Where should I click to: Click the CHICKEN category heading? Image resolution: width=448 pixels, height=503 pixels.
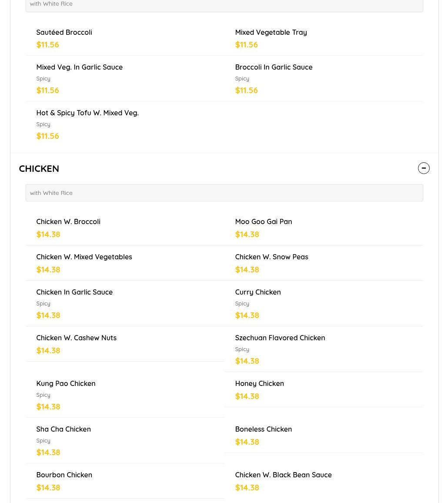tap(39, 168)
